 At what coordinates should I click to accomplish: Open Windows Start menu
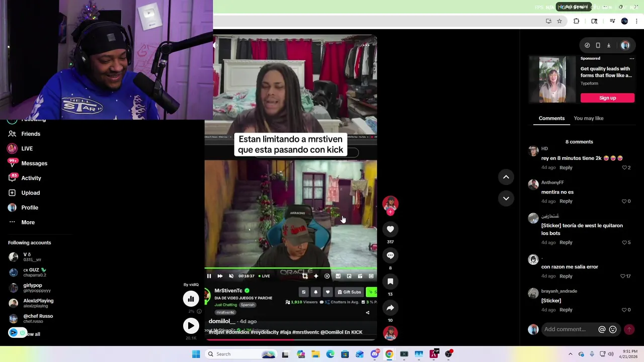196,354
